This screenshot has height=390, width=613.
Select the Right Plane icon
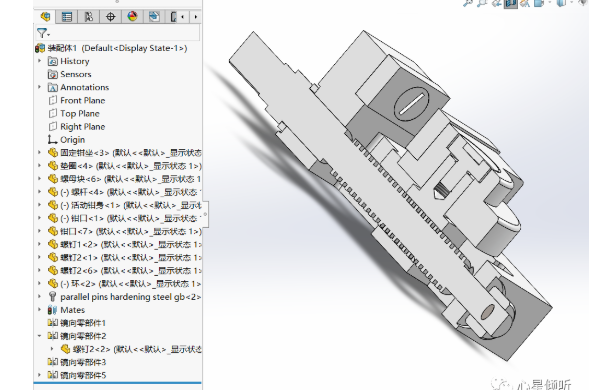pyautogui.click(x=52, y=127)
